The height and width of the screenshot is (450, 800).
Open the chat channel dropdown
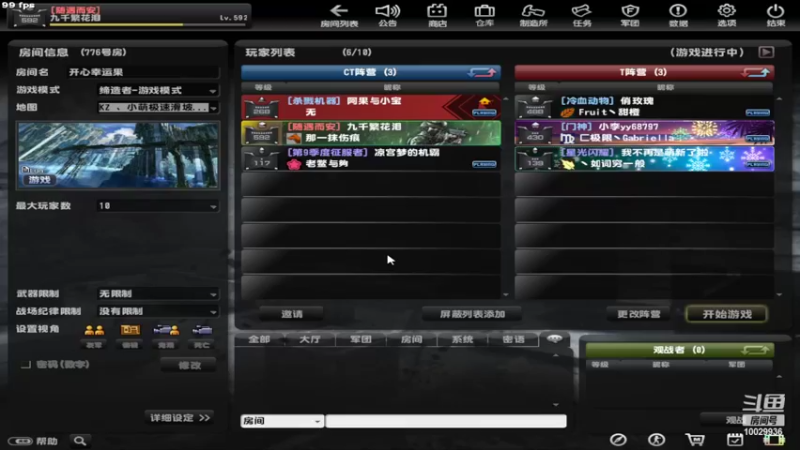(x=282, y=421)
